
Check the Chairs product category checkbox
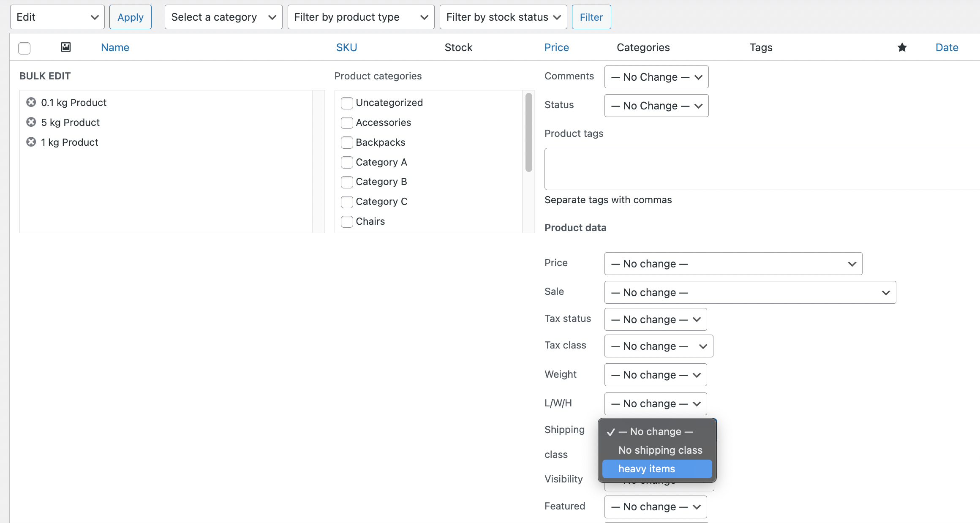tap(347, 222)
